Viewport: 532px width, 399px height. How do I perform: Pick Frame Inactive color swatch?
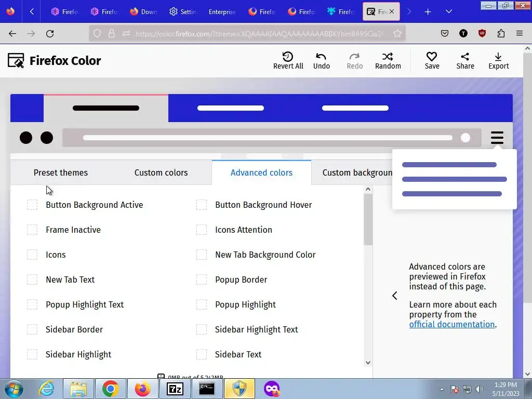pyautogui.click(x=32, y=230)
